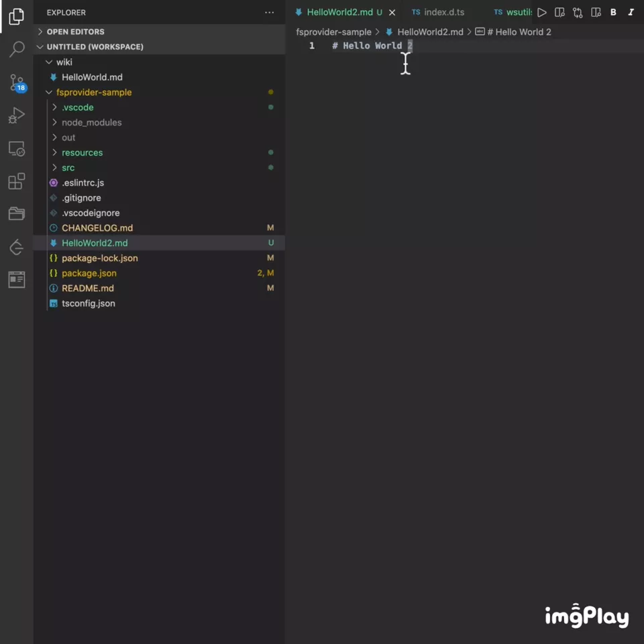Click the split editor layout icon

click(596, 12)
